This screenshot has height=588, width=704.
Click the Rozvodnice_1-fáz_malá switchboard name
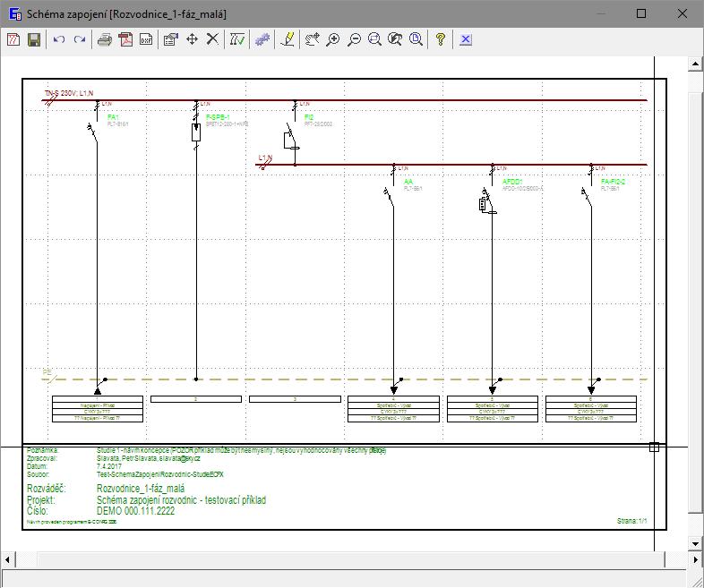tap(141, 489)
